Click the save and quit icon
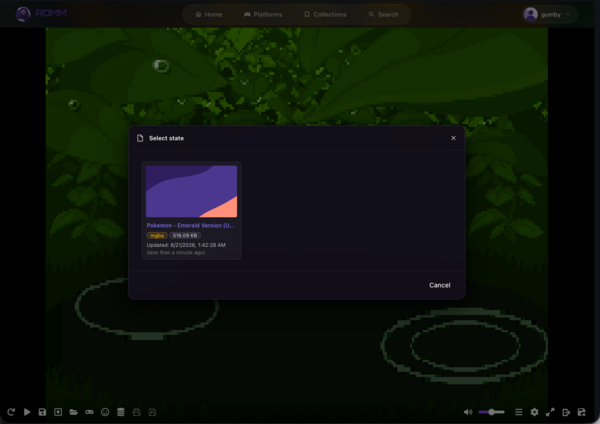 (582, 412)
